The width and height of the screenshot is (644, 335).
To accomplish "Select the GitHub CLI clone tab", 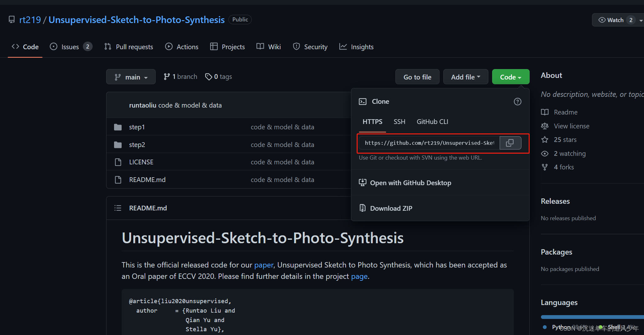I will pyautogui.click(x=432, y=122).
